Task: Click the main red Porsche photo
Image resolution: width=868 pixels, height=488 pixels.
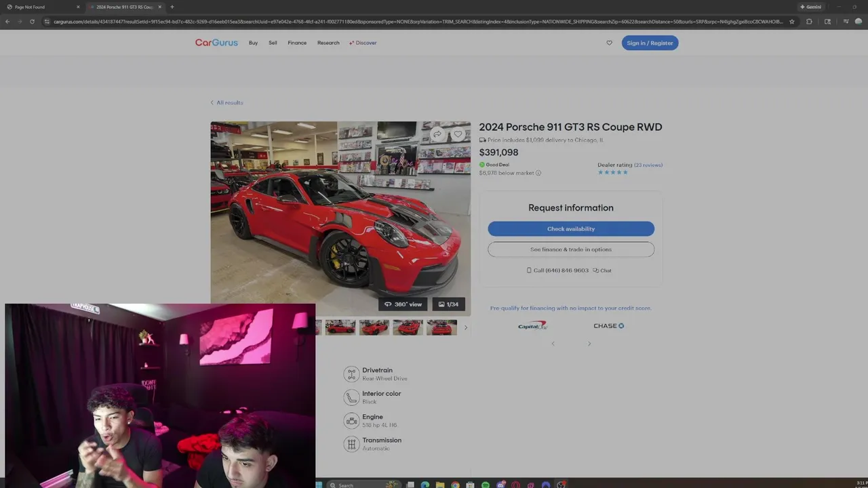Action: [x=340, y=218]
